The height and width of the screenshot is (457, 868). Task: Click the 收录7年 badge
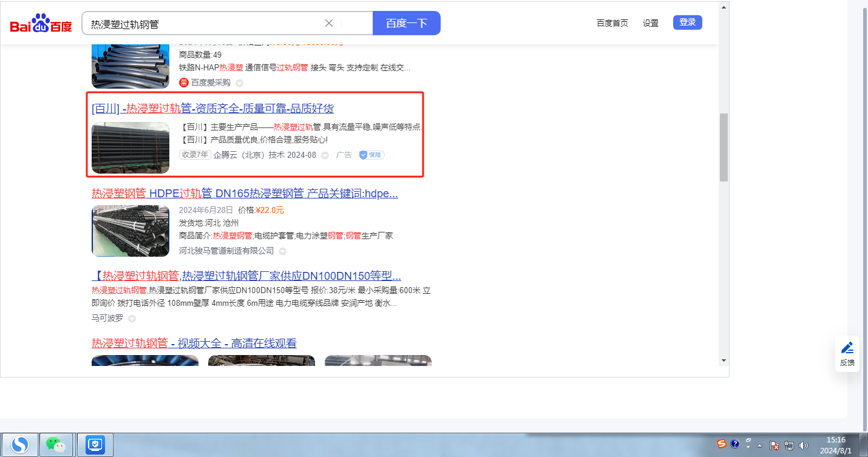195,155
